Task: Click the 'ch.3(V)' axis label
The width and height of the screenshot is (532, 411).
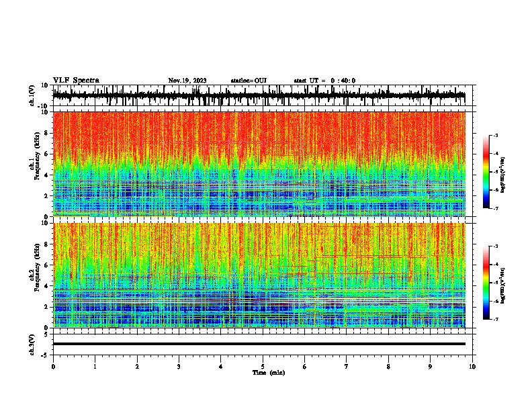Action: (32, 345)
